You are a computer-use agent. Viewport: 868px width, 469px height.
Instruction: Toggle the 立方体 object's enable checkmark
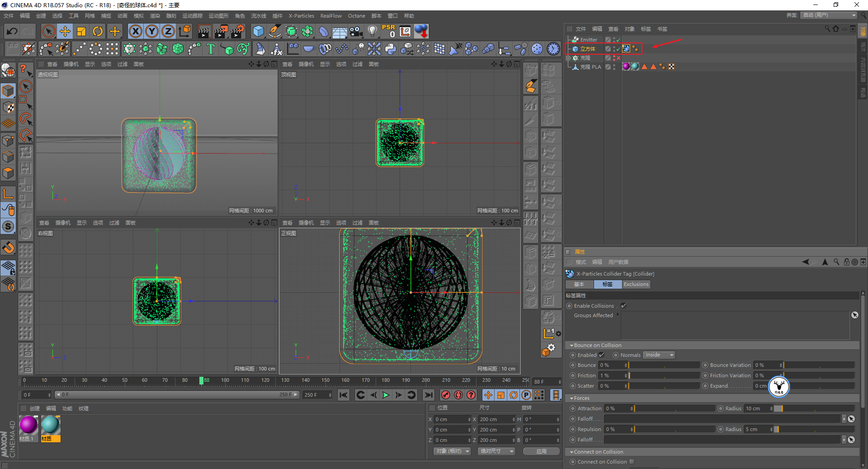coord(618,49)
